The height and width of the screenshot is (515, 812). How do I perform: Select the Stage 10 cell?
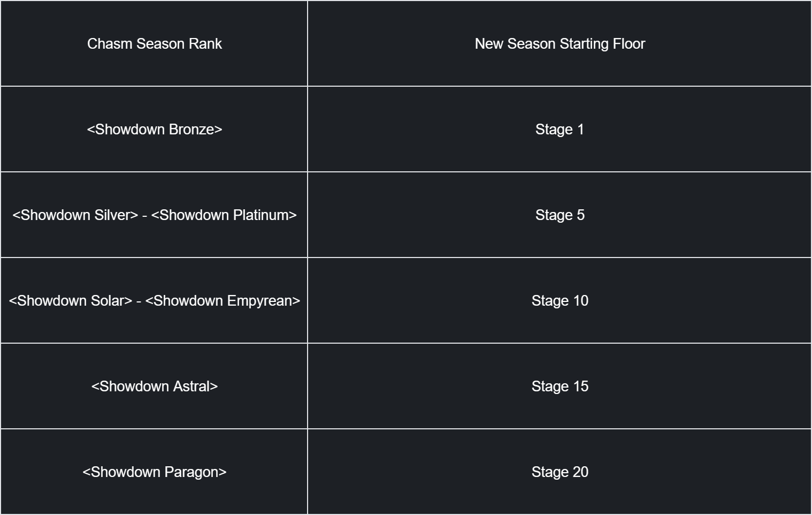pyautogui.click(x=560, y=300)
